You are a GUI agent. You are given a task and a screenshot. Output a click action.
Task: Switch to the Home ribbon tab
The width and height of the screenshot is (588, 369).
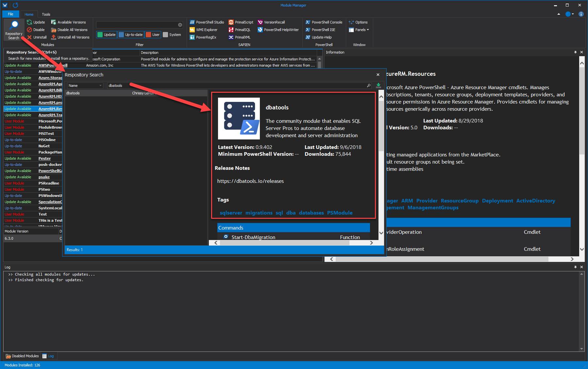click(x=29, y=14)
